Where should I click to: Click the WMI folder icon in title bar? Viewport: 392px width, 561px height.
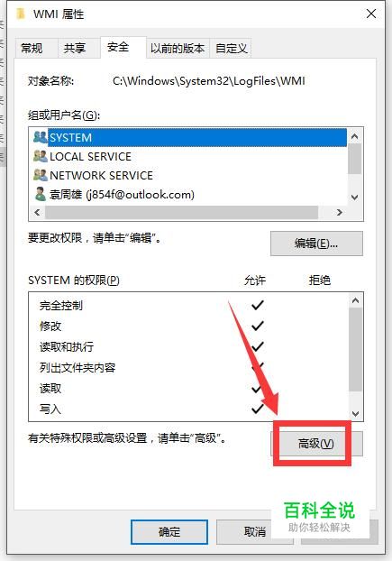pyautogui.click(x=21, y=14)
